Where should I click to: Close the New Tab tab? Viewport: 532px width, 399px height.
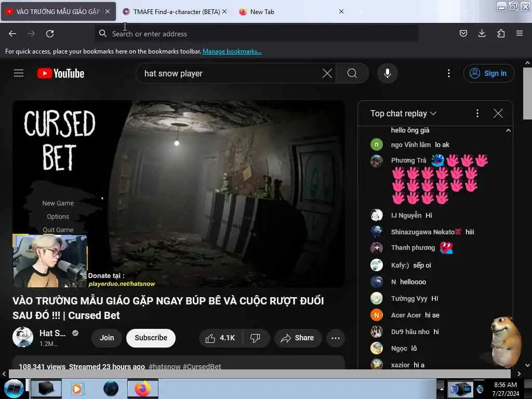point(341,11)
